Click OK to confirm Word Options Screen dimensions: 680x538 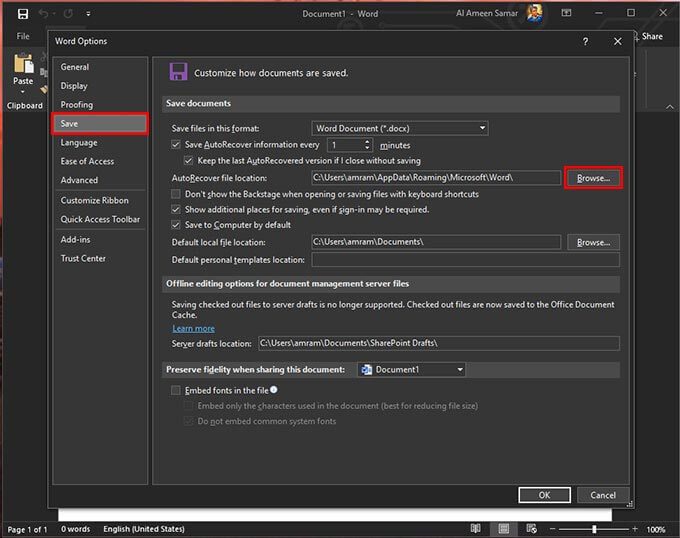544,495
